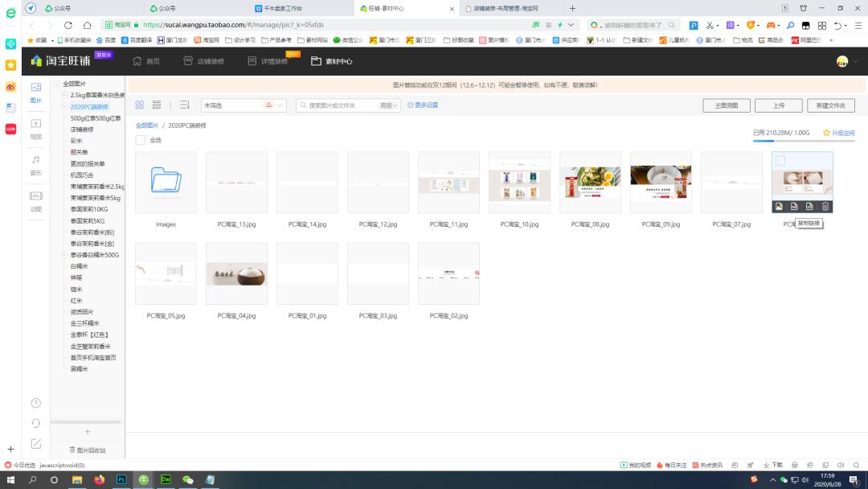
Task: Switch to grid view layout
Action: pyautogui.click(x=138, y=105)
